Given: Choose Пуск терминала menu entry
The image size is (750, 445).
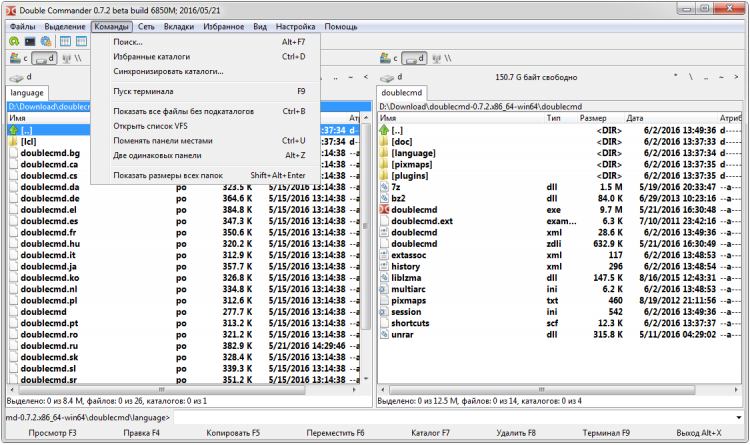Looking at the screenshot, I should point(206,91).
